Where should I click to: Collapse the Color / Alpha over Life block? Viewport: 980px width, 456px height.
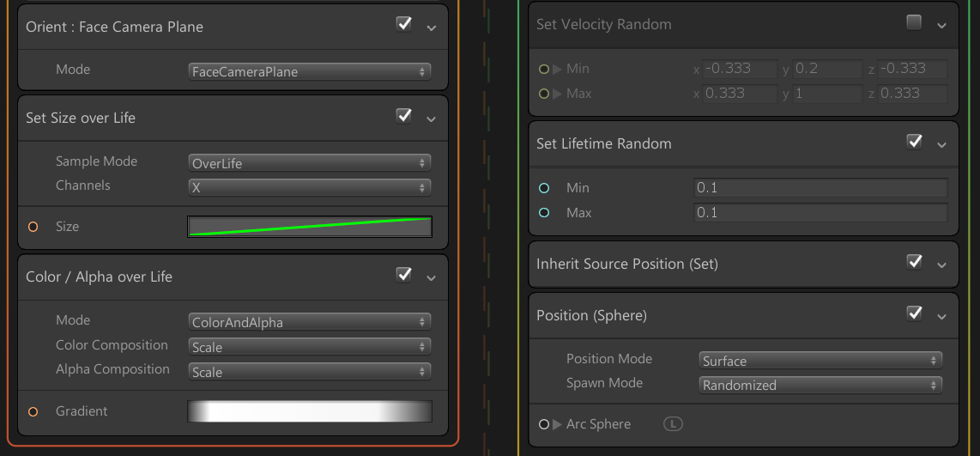tap(432, 277)
